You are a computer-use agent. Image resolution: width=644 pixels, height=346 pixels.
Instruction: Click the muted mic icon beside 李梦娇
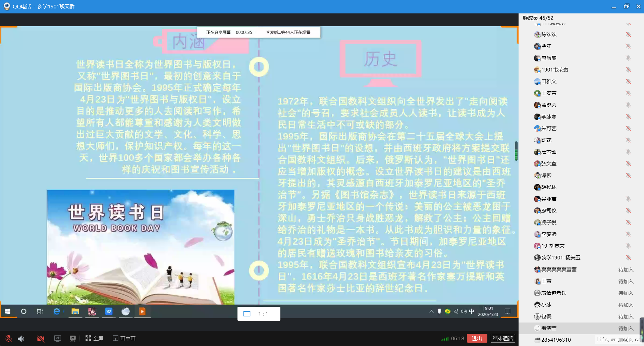[x=628, y=234]
